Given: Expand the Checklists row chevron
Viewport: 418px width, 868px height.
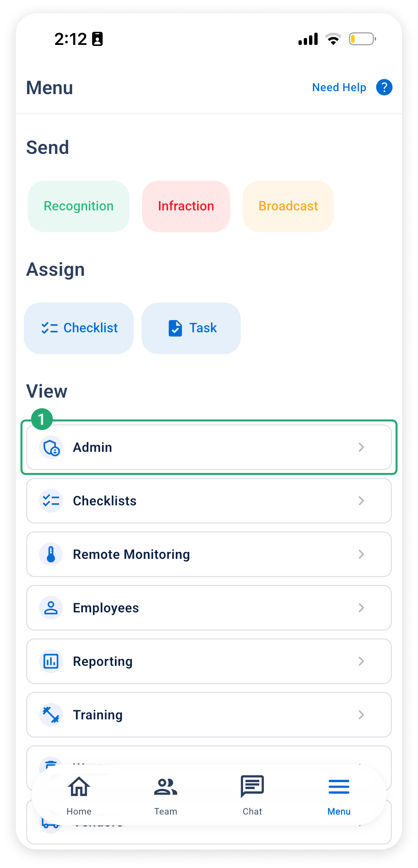Looking at the screenshot, I should click(361, 501).
